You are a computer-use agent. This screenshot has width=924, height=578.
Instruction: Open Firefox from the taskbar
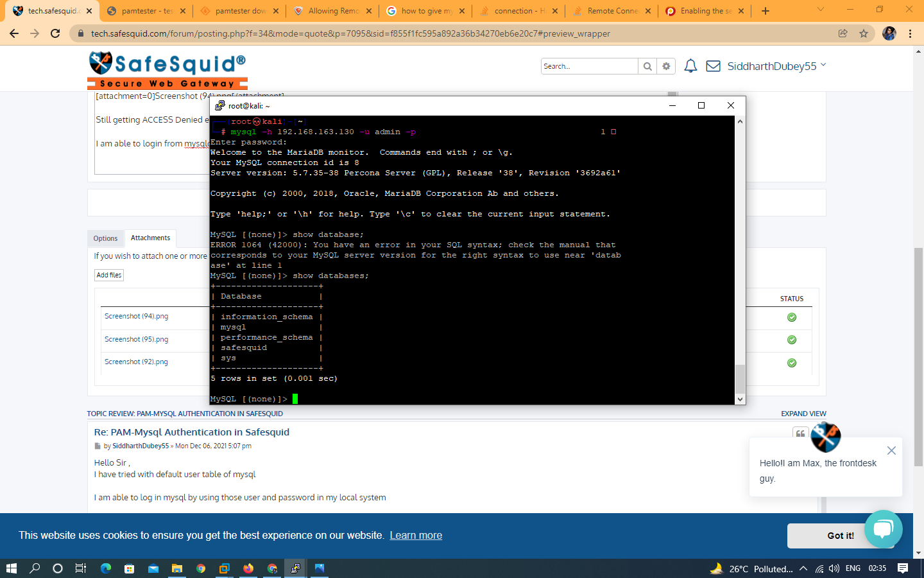(248, 568)
